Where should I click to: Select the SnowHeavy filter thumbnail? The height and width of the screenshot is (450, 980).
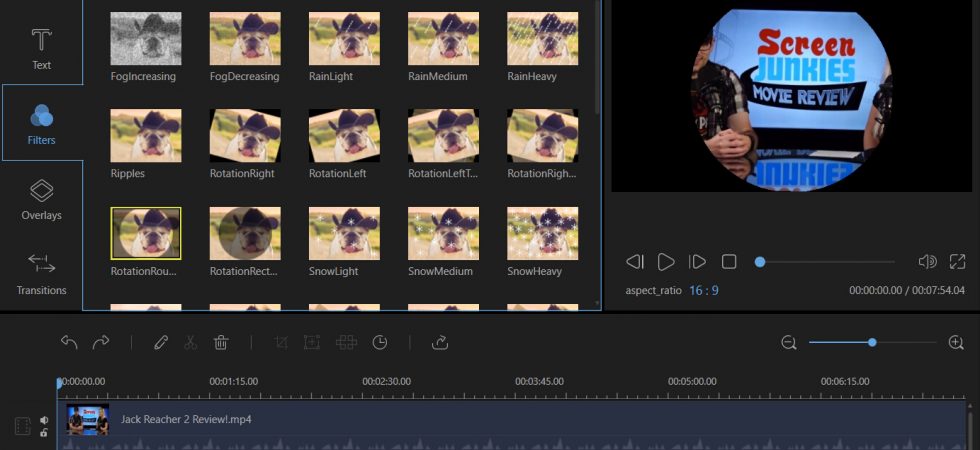(x=542, y=234)
